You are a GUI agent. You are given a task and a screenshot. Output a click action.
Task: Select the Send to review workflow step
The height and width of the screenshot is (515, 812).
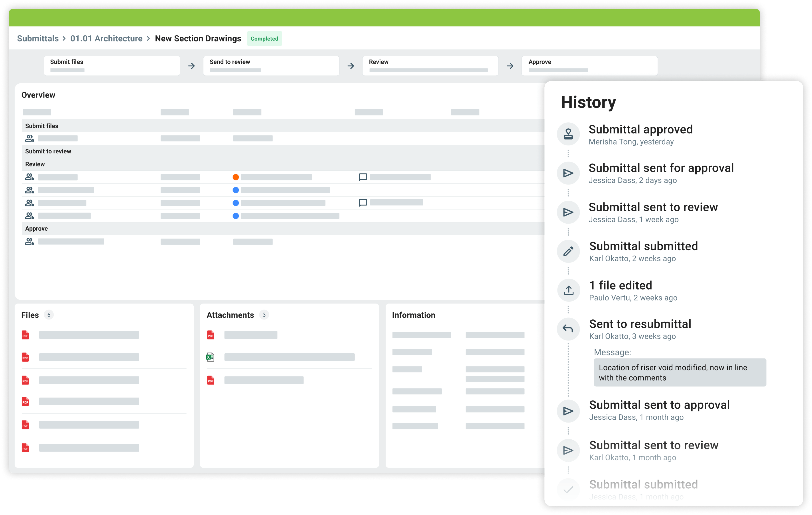(271, 66)
